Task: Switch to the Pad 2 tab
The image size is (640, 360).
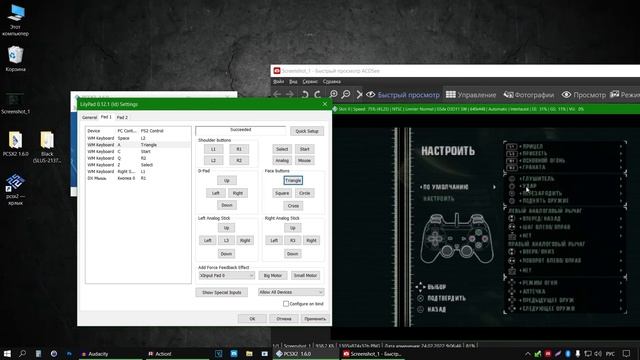Action: (122, 118)
